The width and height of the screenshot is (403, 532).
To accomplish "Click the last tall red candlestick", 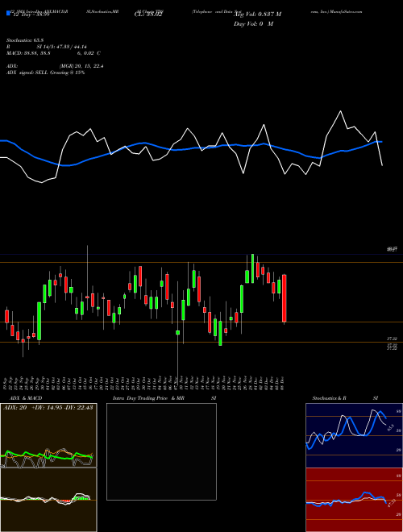I will click(x=285, y=298).
